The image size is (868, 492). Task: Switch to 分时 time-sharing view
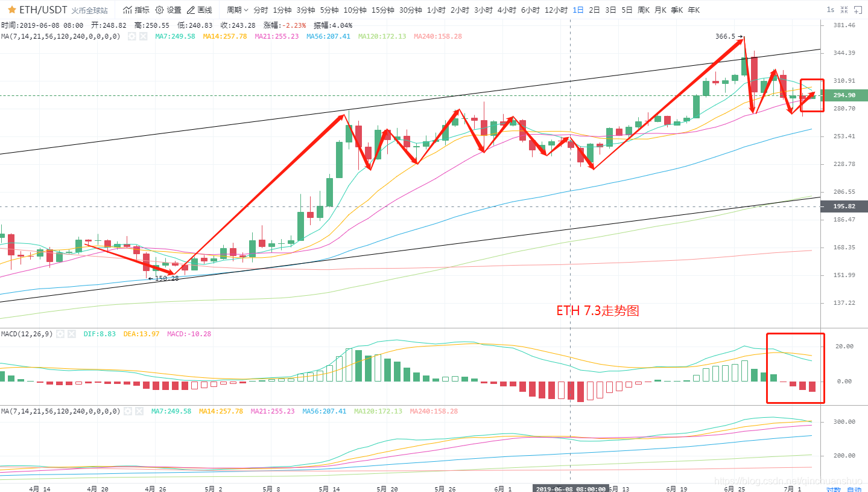pyautogui.click(x=261, y=10)
